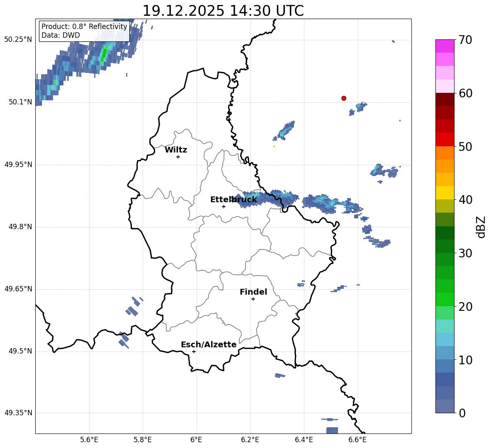Click the small orange dot echo
This screenshot has height=448, width=491.
coord(274,146)
